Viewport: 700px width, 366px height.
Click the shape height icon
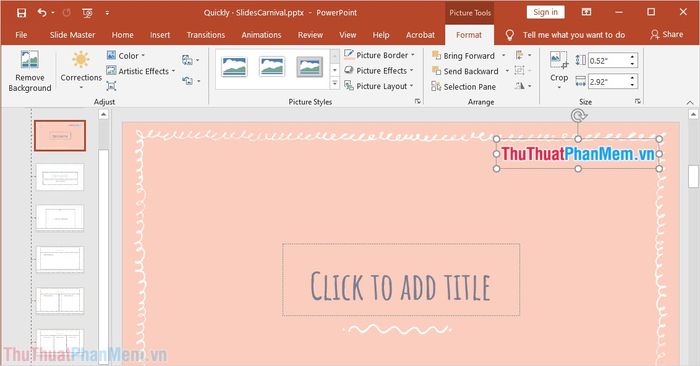[580, 60]
